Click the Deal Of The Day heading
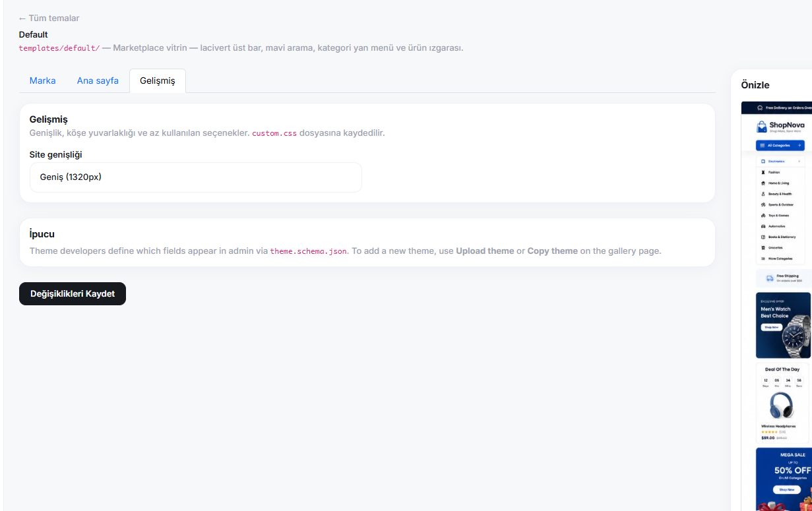812x511 pixels. click(782, 369)
